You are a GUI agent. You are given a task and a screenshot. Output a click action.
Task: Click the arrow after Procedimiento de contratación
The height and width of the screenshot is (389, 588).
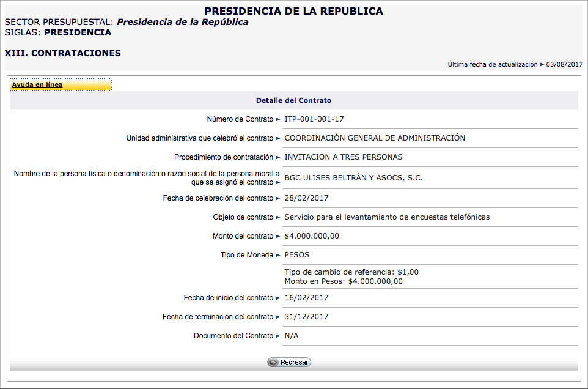[x=277, y=157]
